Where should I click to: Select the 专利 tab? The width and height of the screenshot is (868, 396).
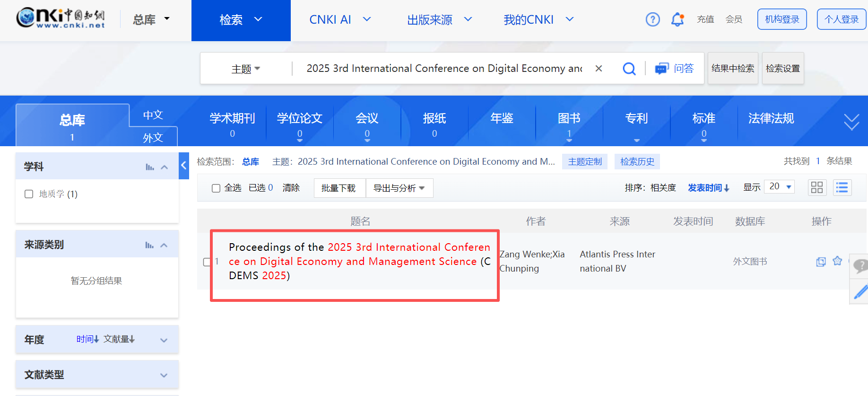[636, 118]
